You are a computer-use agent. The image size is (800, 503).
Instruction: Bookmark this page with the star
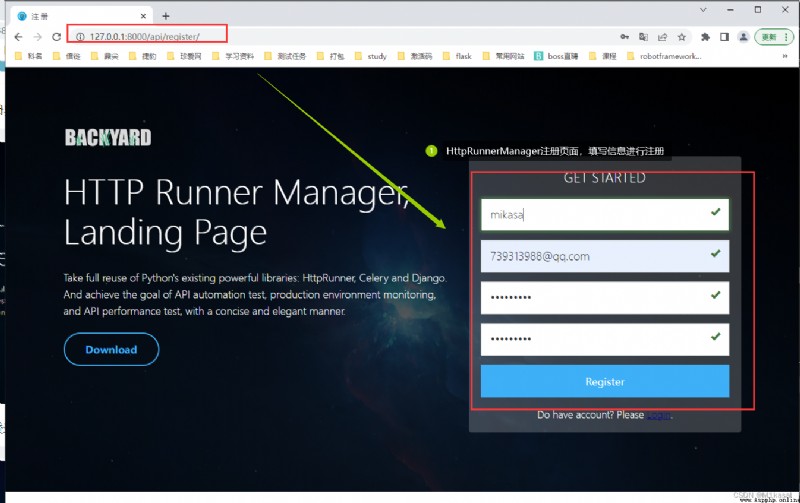tap(682, 37)
